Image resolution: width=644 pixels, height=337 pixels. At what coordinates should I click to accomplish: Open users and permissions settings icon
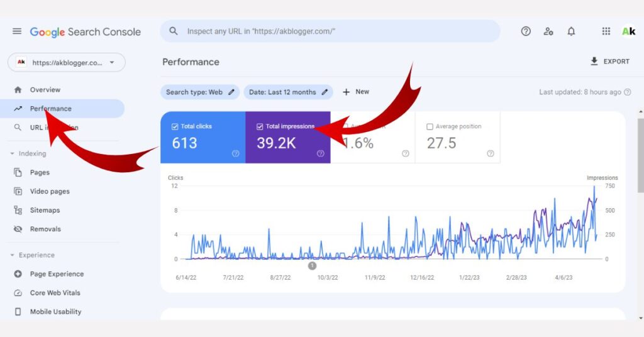[548, 31]
